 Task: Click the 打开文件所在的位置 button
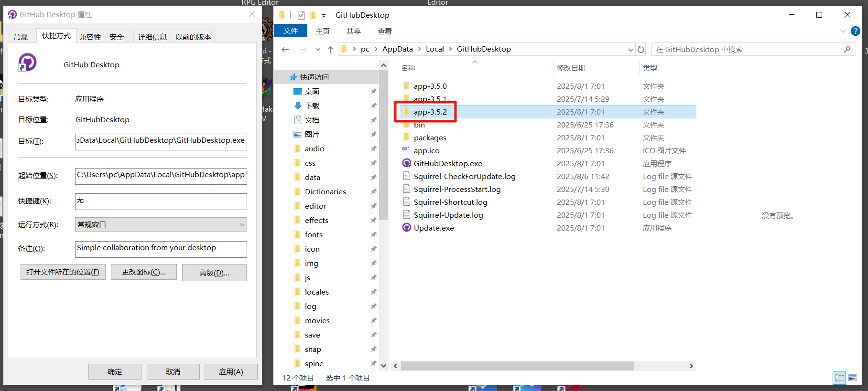click(63, 272)
